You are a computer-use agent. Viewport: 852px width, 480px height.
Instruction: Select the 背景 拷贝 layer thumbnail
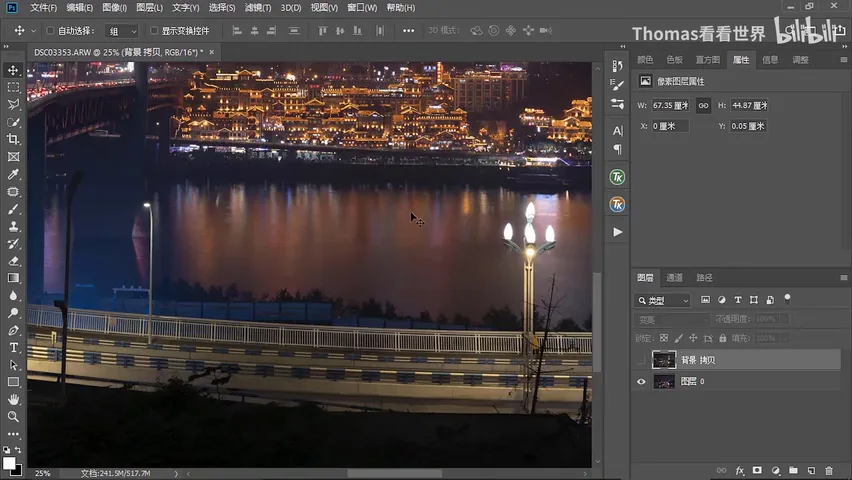(664, 360)
